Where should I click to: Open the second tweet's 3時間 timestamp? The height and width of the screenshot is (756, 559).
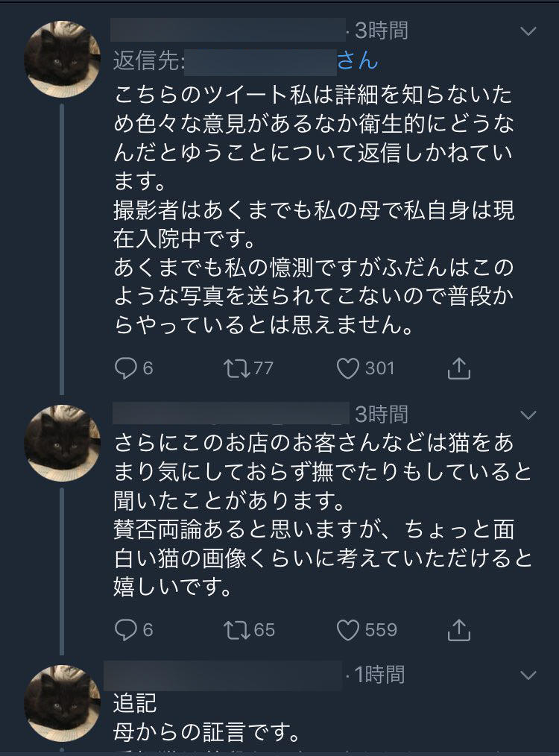tap(382, 413)
